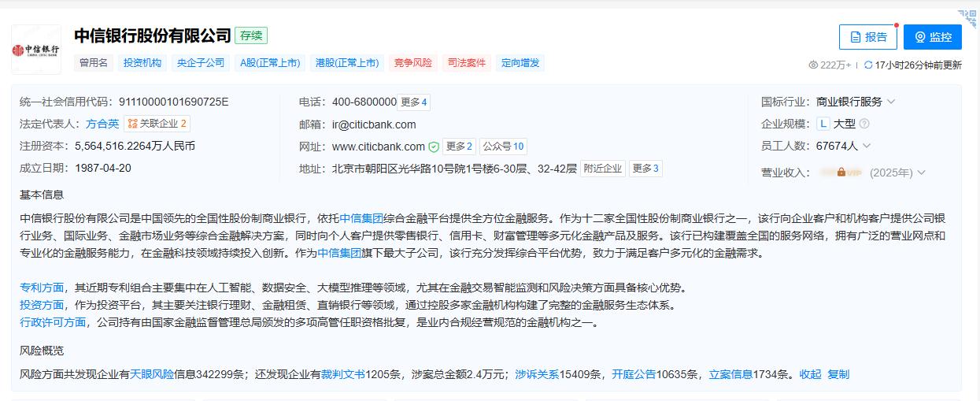Click the 监控 monitor button
980x401 pixels.
pyautogui.click(x=933, y=37)
